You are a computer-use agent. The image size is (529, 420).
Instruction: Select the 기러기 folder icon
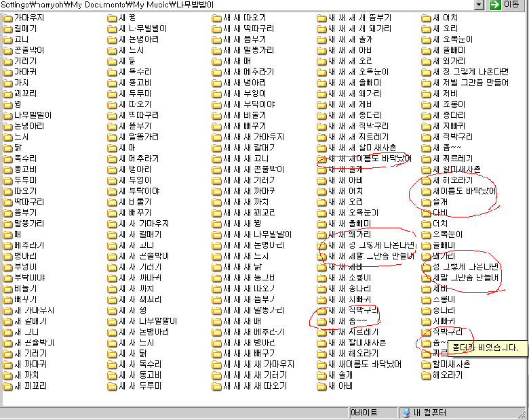7,61
